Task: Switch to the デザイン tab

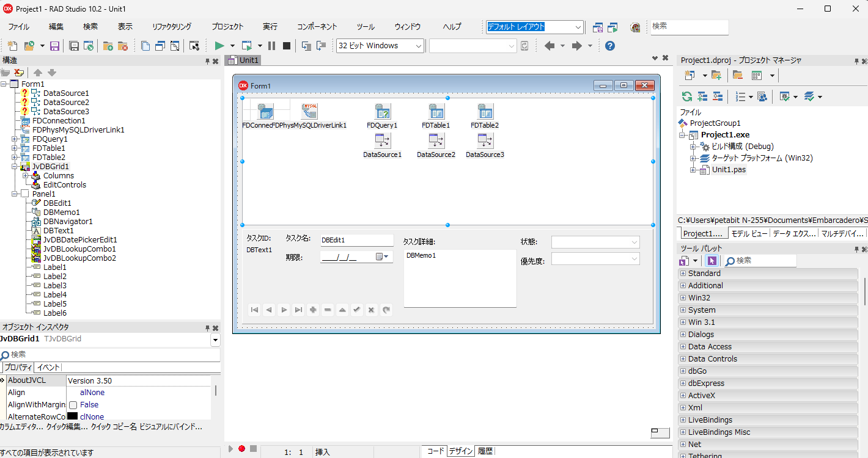Action: point(460,451)
